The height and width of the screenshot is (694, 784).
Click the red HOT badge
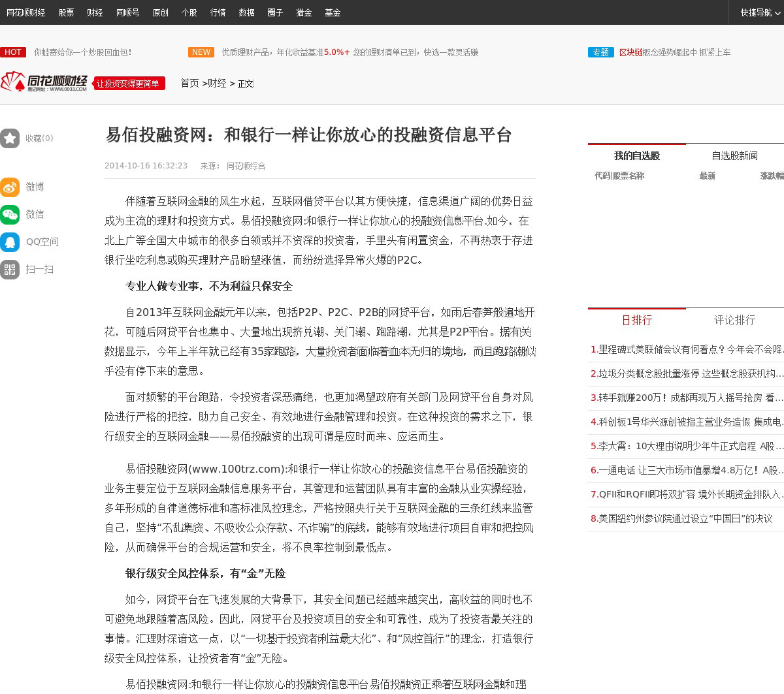13,52
